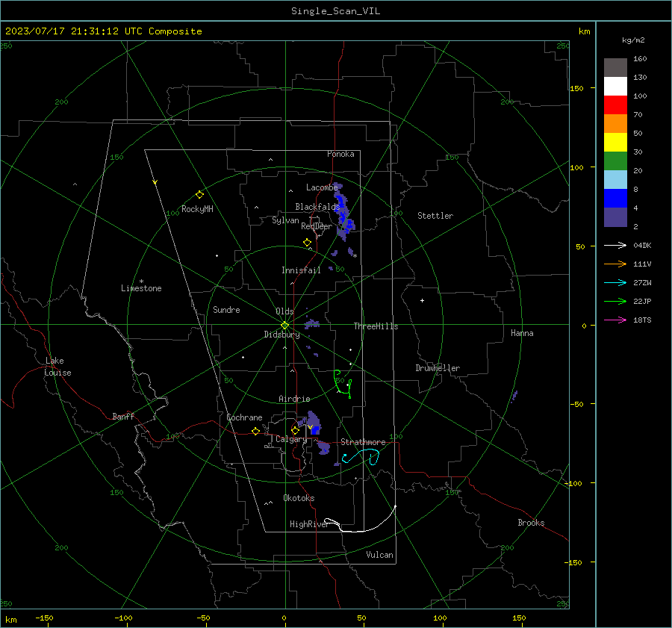Click the Innisfail town label

[x=301, y=270]
